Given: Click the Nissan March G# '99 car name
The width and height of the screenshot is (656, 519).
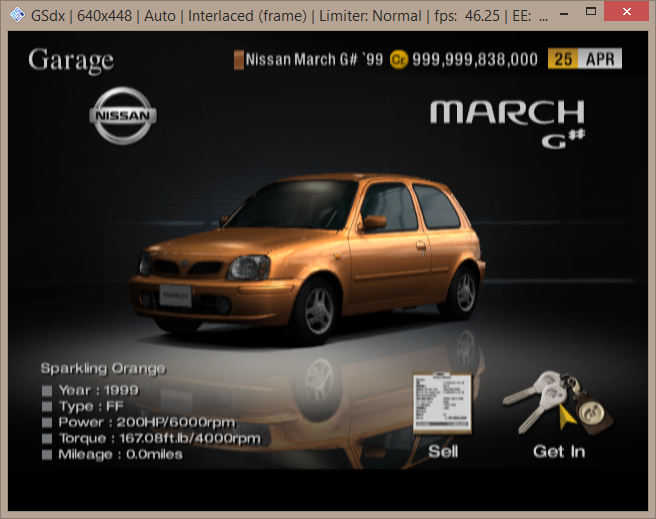Looking at the screenshot, I should [314, 59].
